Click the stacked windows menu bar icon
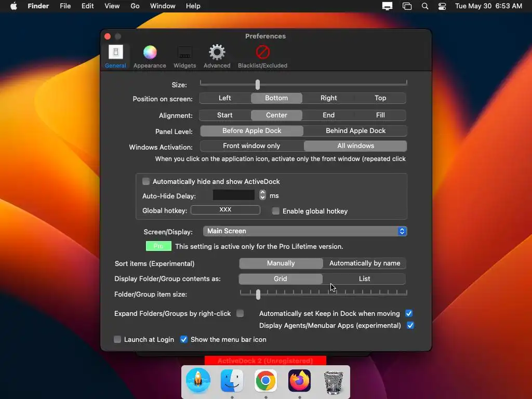This screenshot has width=532, height=399. 407,6
